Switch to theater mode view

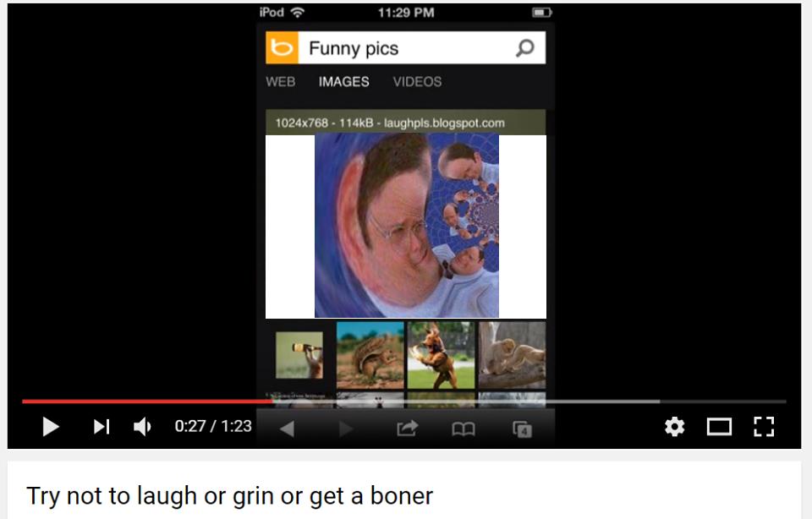(719, 427)
